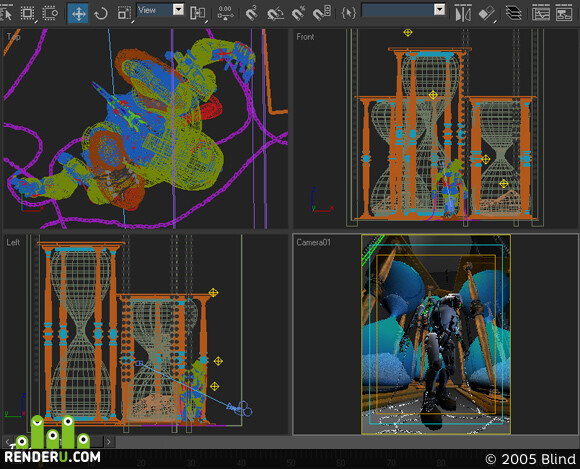Toggle the Angle Snap magnet

pyautogui.click(x=275, y=14)
